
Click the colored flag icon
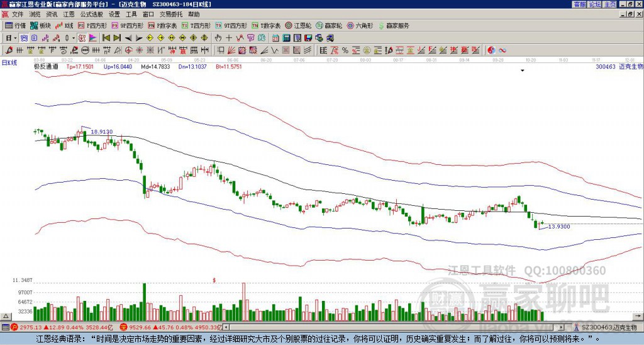(93, 38)
